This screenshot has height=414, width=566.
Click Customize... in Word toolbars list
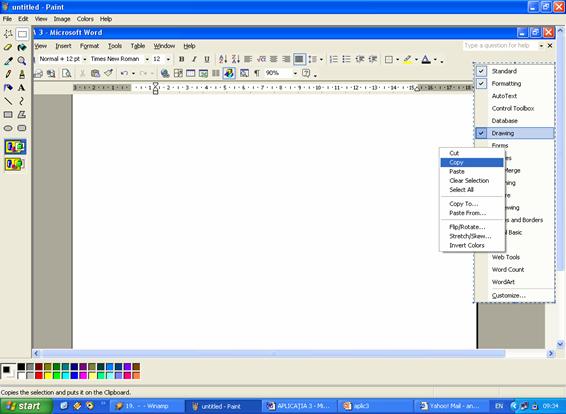click(514, 296)
